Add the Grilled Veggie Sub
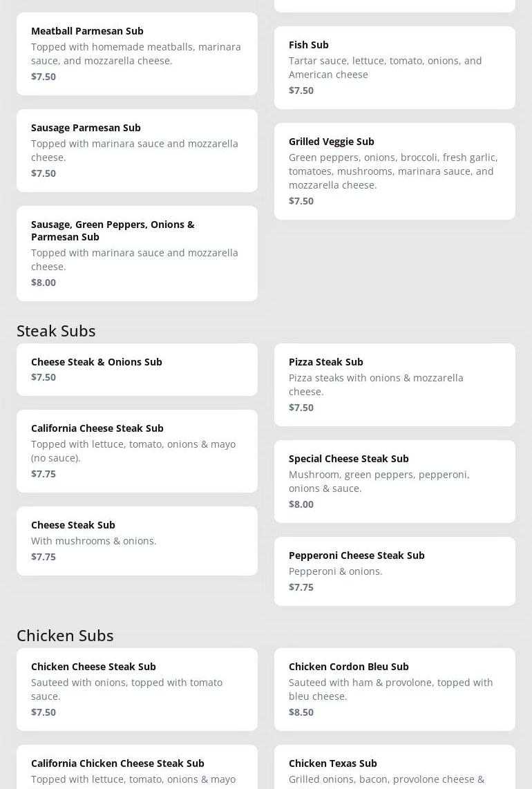532x789 pixels. tap(395, 171)
